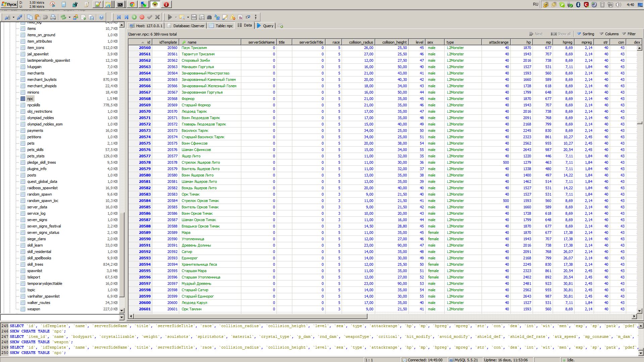Jump to first row icon
Screen dimensions: 644x362
[118, 17]
